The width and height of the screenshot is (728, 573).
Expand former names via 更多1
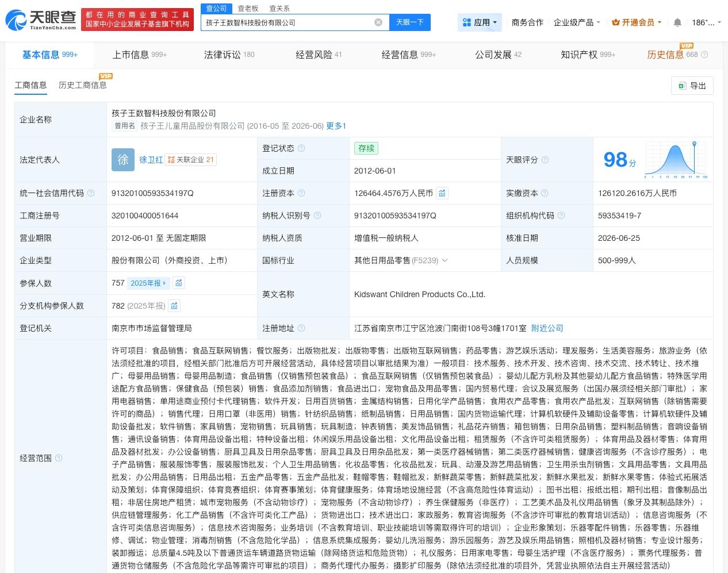coord(336,126)
